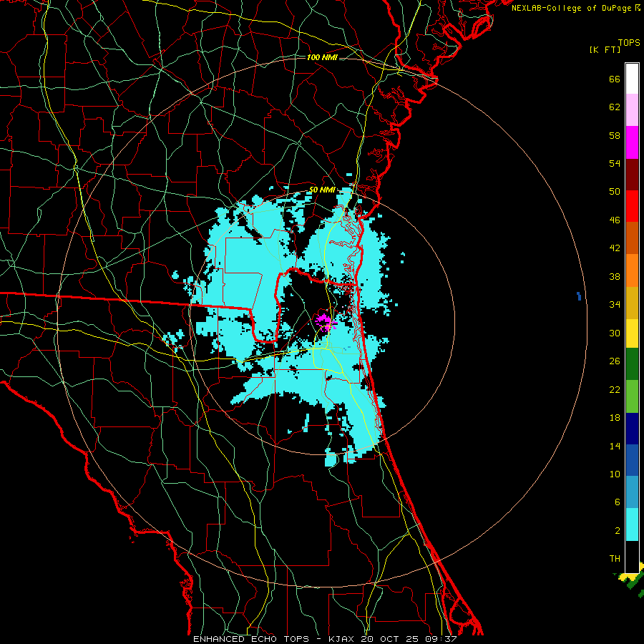Viewport: 644px width, 644px height.
Task: Click the black TH threshold swatch
Action: (x=632, y=557)
